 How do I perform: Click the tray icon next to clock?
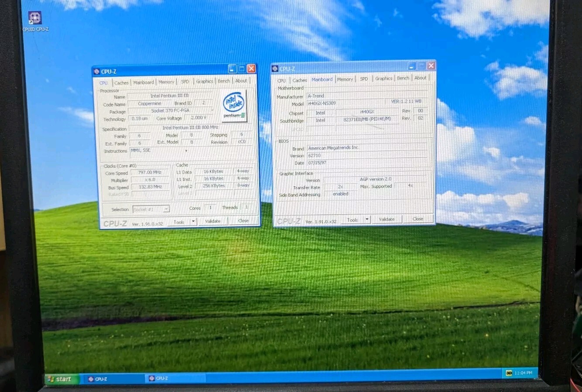coord(509,373)
